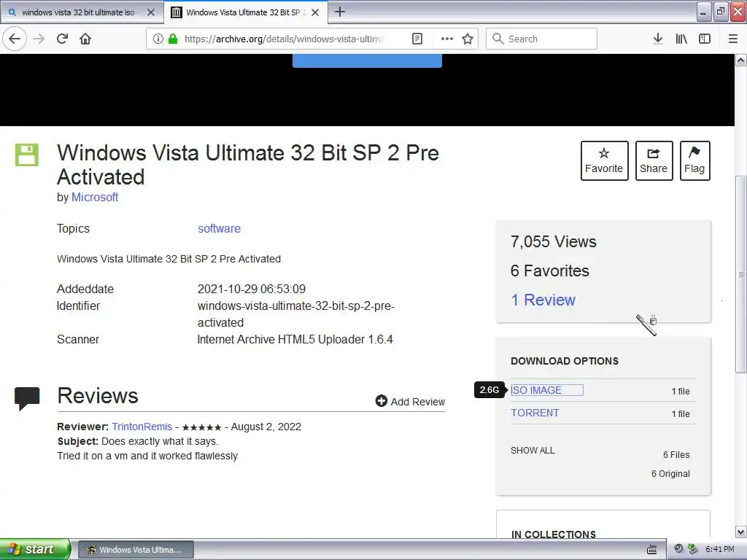Download the TORRENT file
The width and height of the screenshot is (747, 560).
(x=535, y=413)
